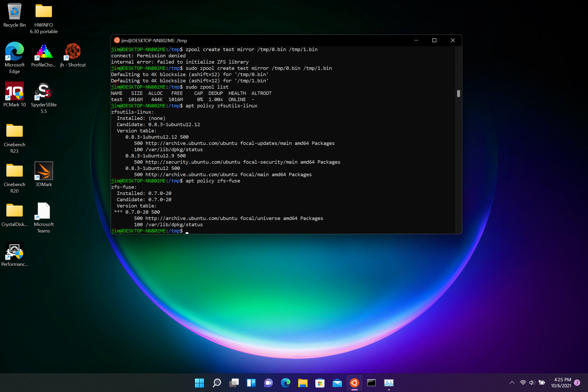Open the Widgets panel
This screenshot has height=392, width=588.
pos(251,383)
